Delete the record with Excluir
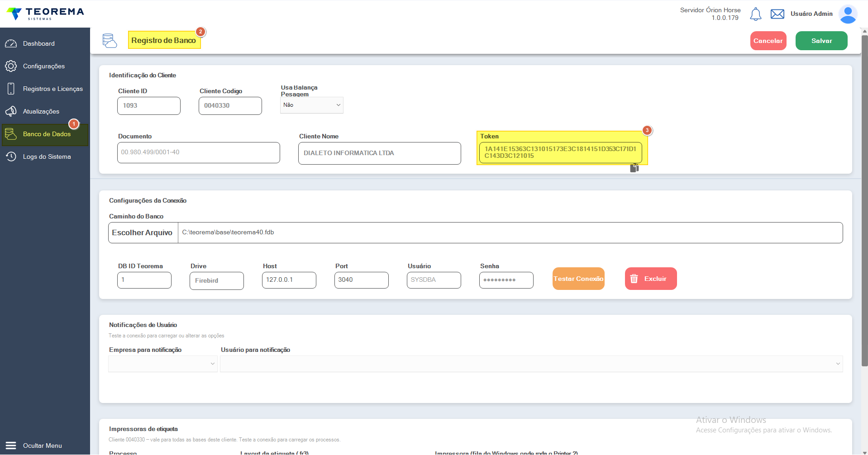Image resolution: width=868 pixels, height=455 pixels. [x=651, y=279]
